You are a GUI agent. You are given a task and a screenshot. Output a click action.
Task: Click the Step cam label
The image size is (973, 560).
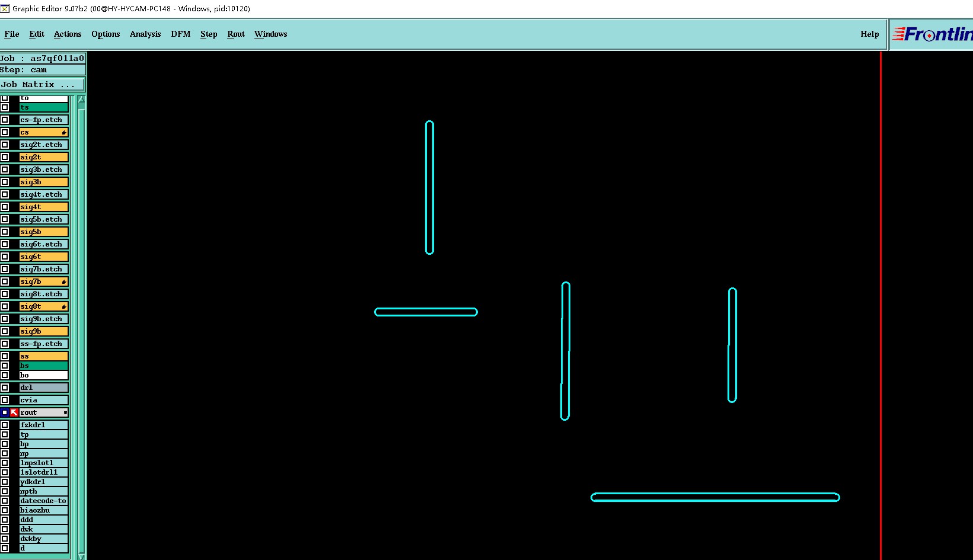coord(42,70)
